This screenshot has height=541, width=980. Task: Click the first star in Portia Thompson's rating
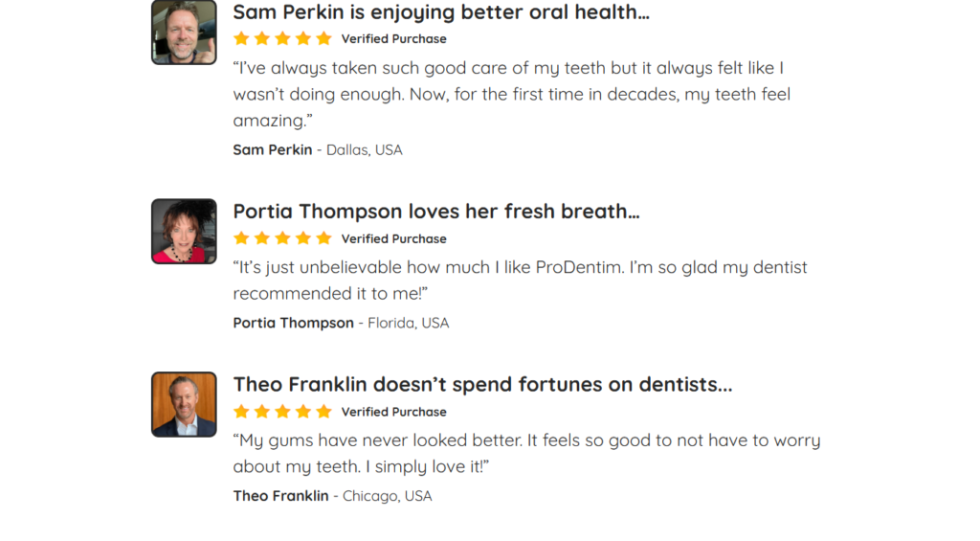241,238
